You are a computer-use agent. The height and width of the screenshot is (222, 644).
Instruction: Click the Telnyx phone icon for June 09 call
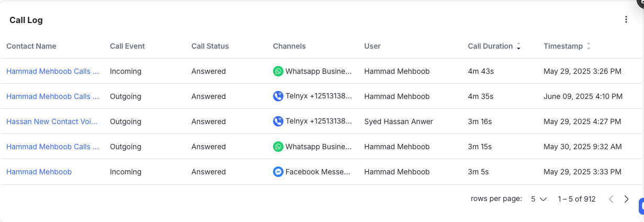(x=278, y=96)
